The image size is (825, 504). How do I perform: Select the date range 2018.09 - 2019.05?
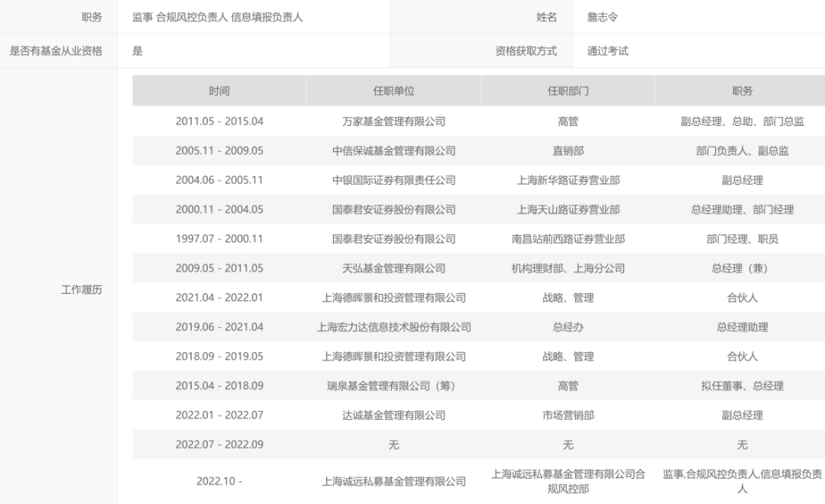(x=219, y=356)
